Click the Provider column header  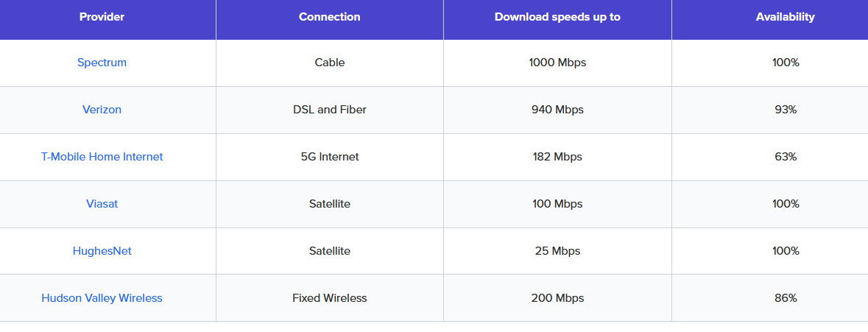(102, 17)
